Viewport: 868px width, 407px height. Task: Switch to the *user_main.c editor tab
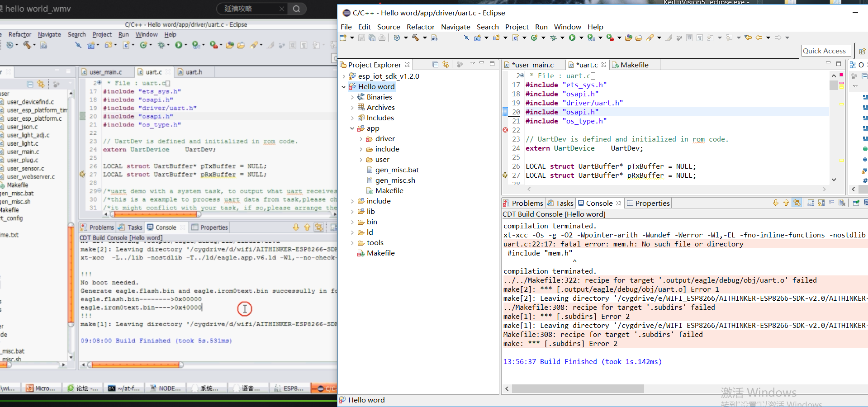pyautogui.click(x=532, y=65)
